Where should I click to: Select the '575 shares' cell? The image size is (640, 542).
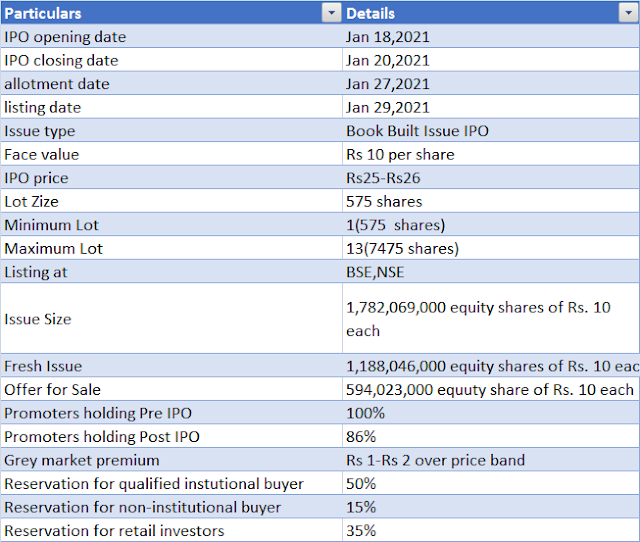pyautogui.click(x=491, y=202)
